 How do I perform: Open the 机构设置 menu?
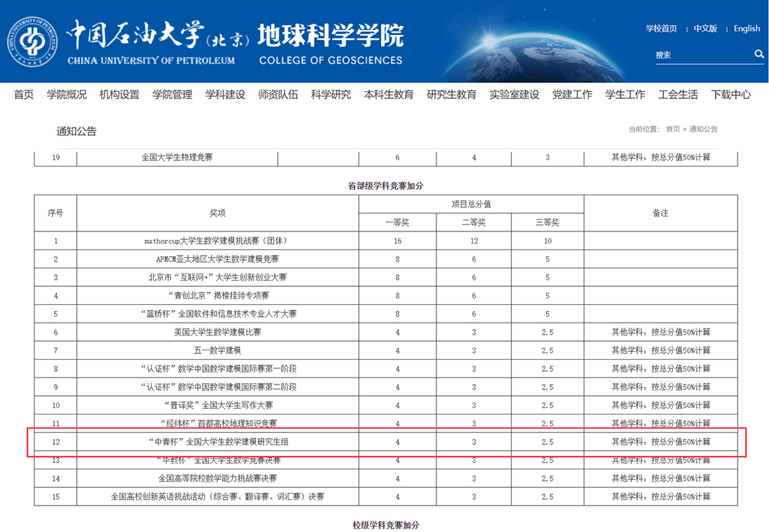119,94
